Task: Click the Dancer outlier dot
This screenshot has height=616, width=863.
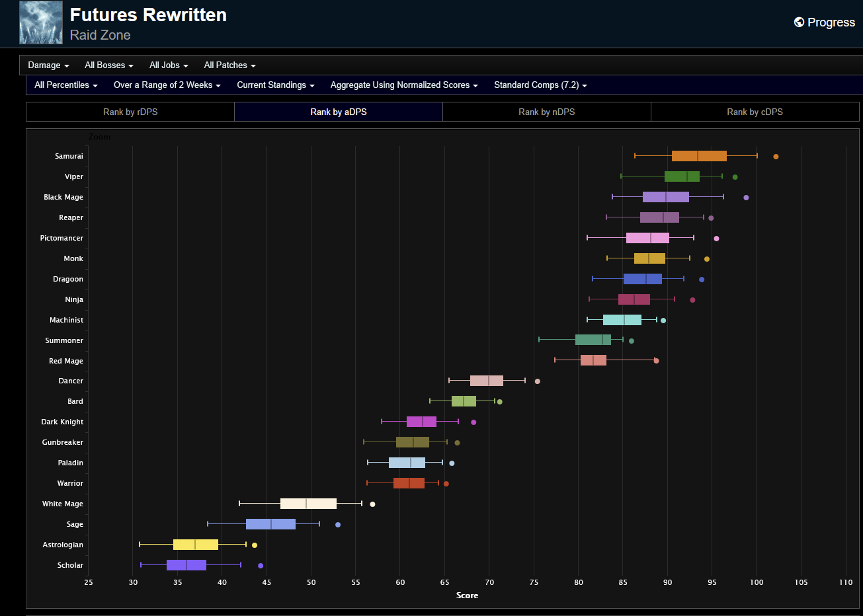Action: click(x=537, y=381)
